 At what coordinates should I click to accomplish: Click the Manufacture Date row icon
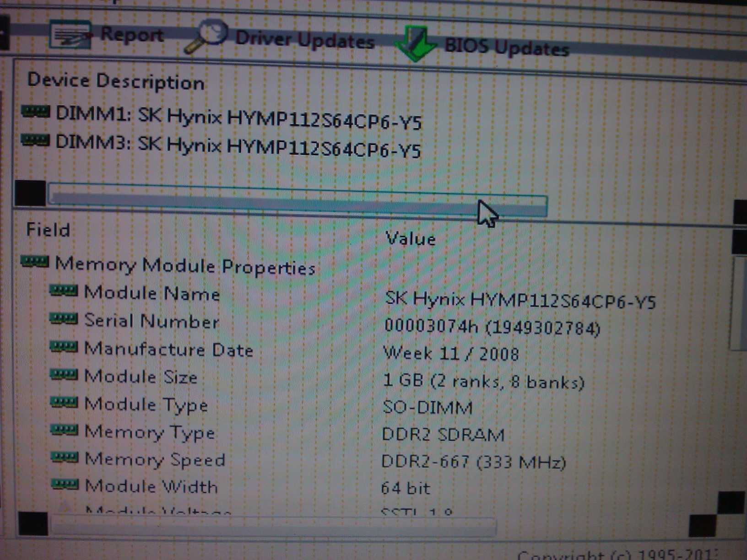click(64, 347)
